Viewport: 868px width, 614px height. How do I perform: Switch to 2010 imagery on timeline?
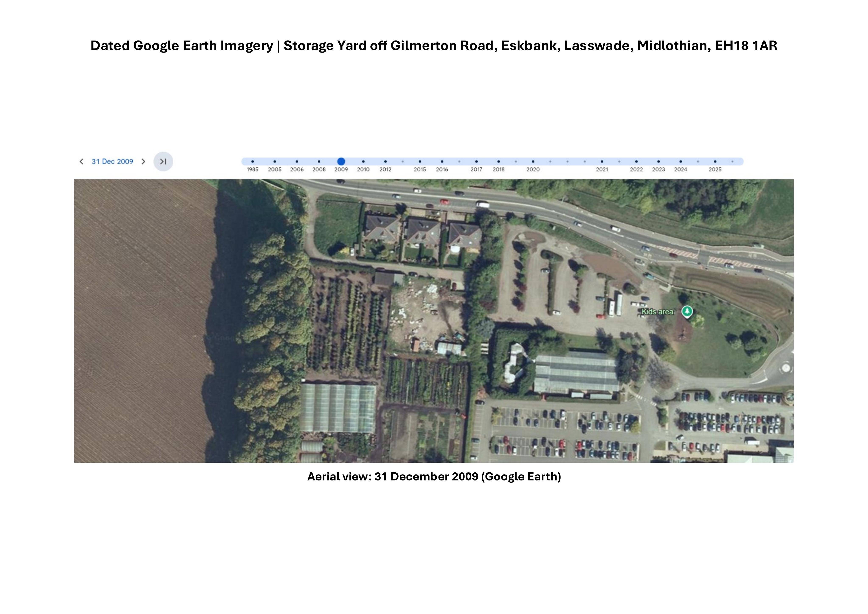pos(363,162)
